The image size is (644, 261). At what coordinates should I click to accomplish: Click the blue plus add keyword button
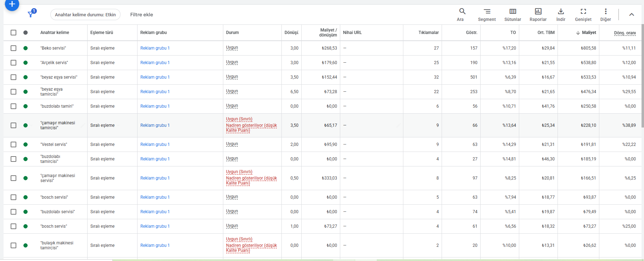tap(12, 4)
